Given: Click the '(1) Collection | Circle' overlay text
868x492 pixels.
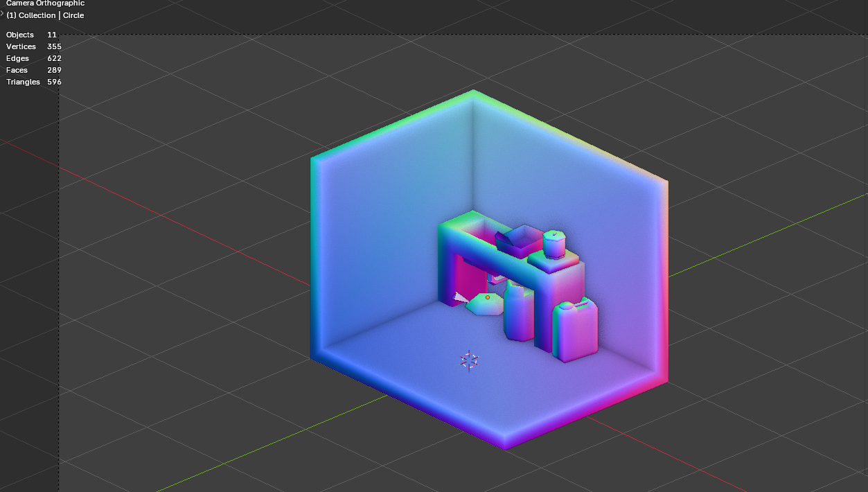Looking at the screenshot, I should (x=45, y=15).
